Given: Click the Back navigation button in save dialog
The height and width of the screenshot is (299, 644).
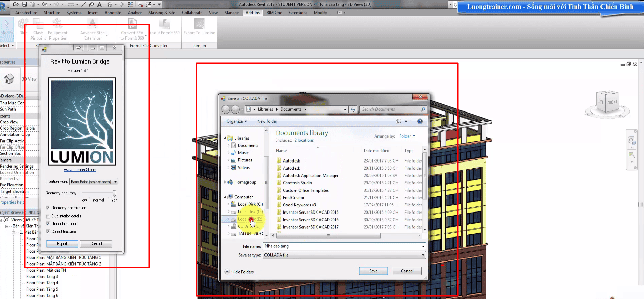Looking at the screenshot, I should [x=226, y=109].
